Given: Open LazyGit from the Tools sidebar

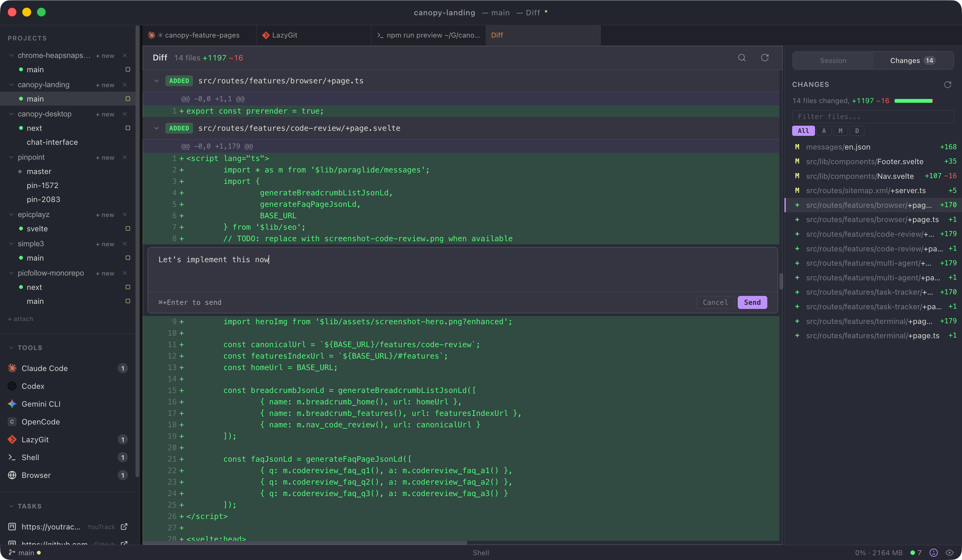Looking at the screenshot, I should click(35, 439).
